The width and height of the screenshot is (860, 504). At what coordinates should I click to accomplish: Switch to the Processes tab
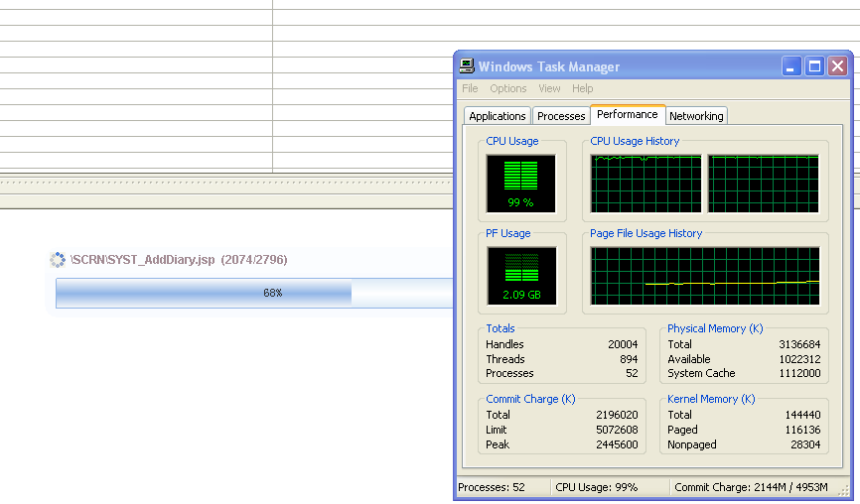[x=561, y=116]
